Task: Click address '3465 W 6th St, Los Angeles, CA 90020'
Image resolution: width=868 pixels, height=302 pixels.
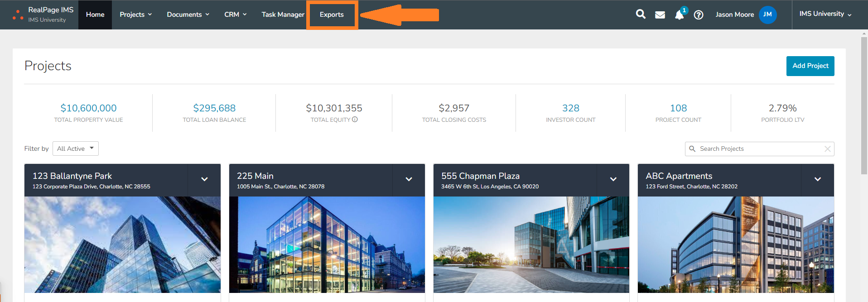Action: 490,187
